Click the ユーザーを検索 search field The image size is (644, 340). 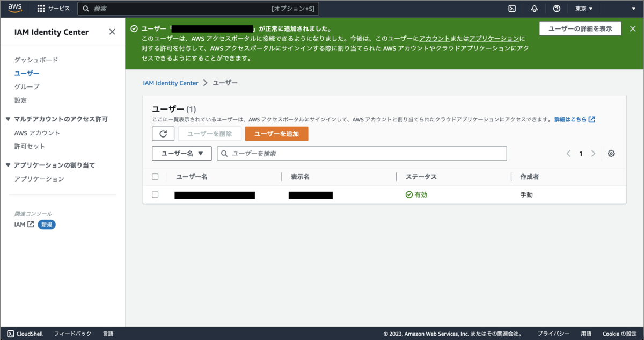tap(362, 153)
